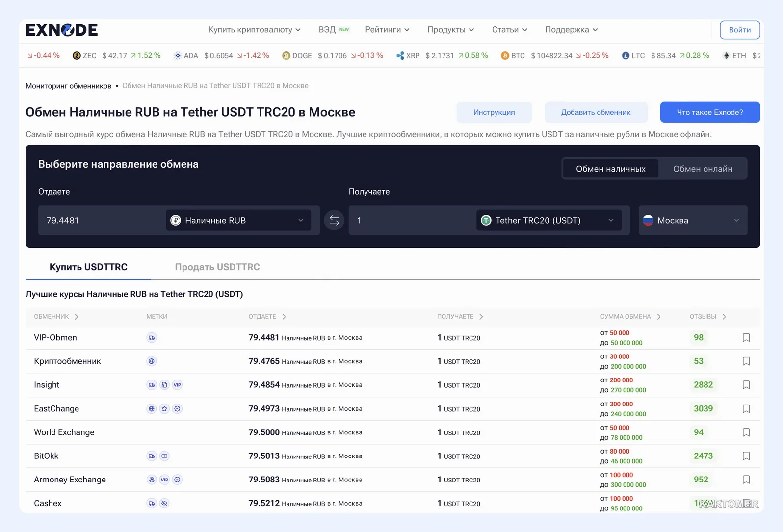Click the Что такое Exnode? button
This screenshot has height=532, width=783.
tap(710, 112)
